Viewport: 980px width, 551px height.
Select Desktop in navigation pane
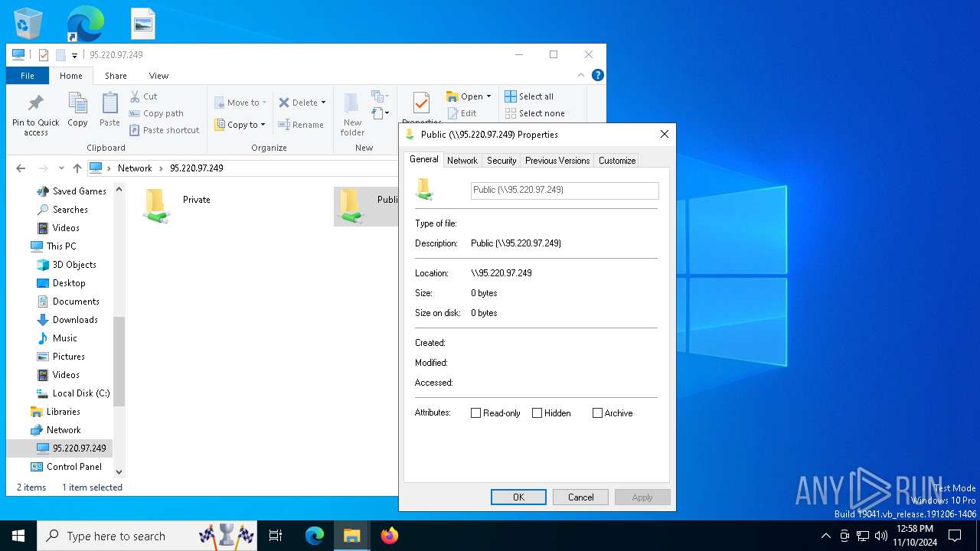coord(61,283)
